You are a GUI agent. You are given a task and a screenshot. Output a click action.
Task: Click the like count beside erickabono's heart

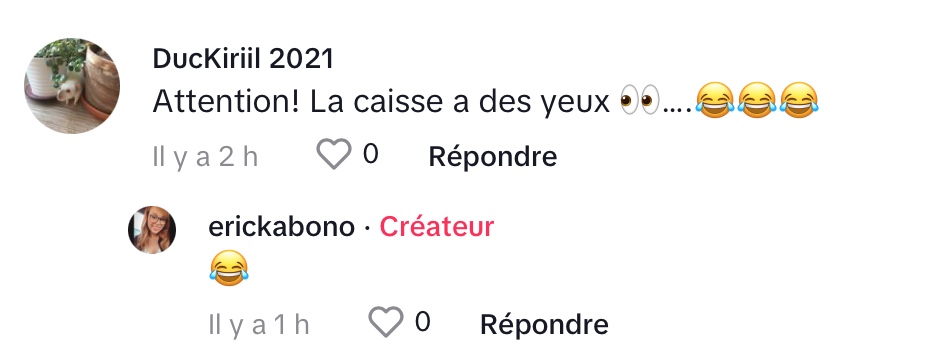click(423, 322)
